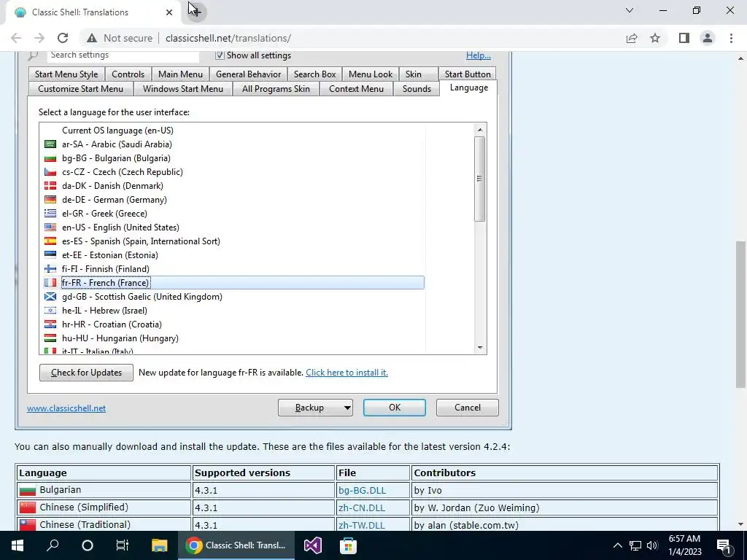
Task: Open General Behavior tab
Action: [x=248, y=74]
